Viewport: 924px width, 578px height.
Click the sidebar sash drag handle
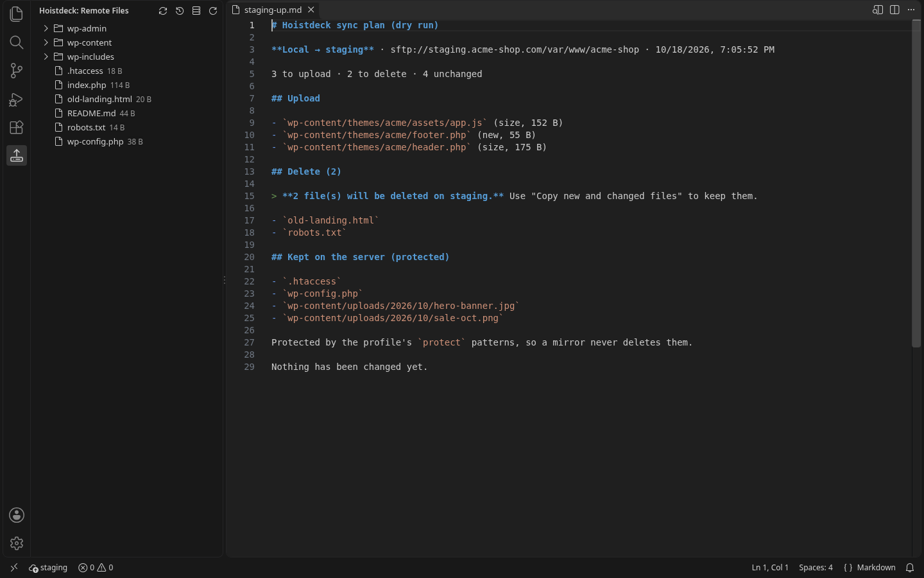pyautogui.click(x=225, y=280)
